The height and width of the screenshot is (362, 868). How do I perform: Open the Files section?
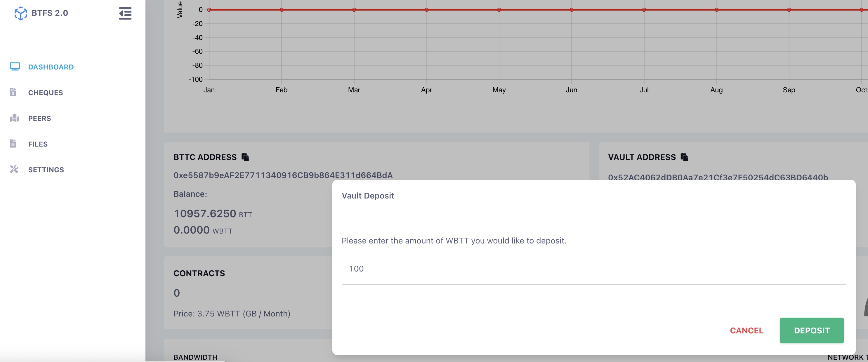tap(38, 144)
